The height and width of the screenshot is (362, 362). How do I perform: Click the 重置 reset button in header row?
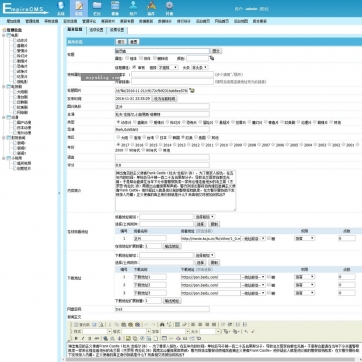click(x=134, y=42)
